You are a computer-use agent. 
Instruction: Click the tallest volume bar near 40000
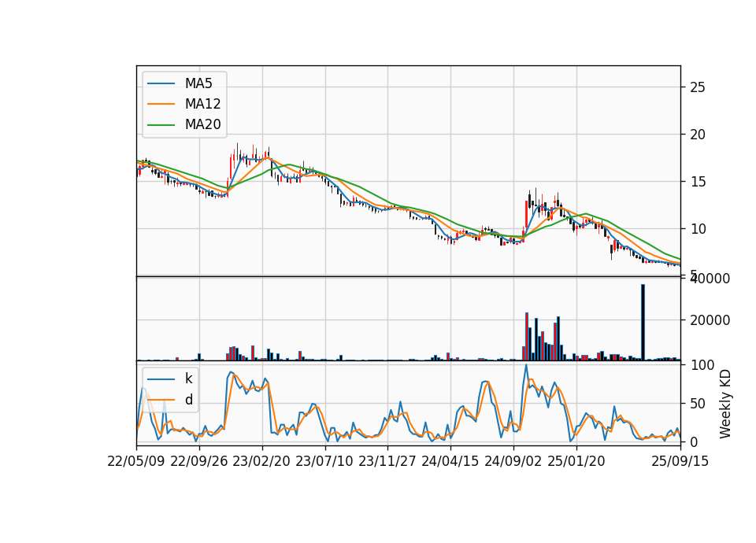(x=643, y=323)
